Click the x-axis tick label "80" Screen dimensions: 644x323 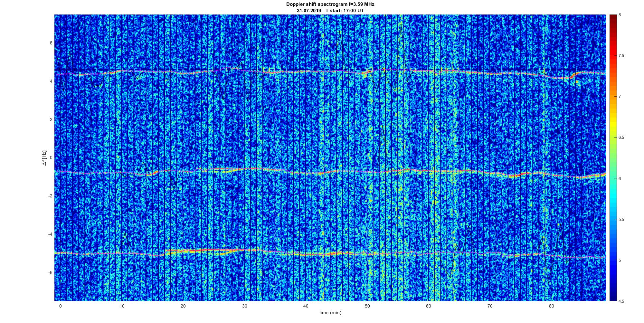pyautogui.click(x=551, y=306)
